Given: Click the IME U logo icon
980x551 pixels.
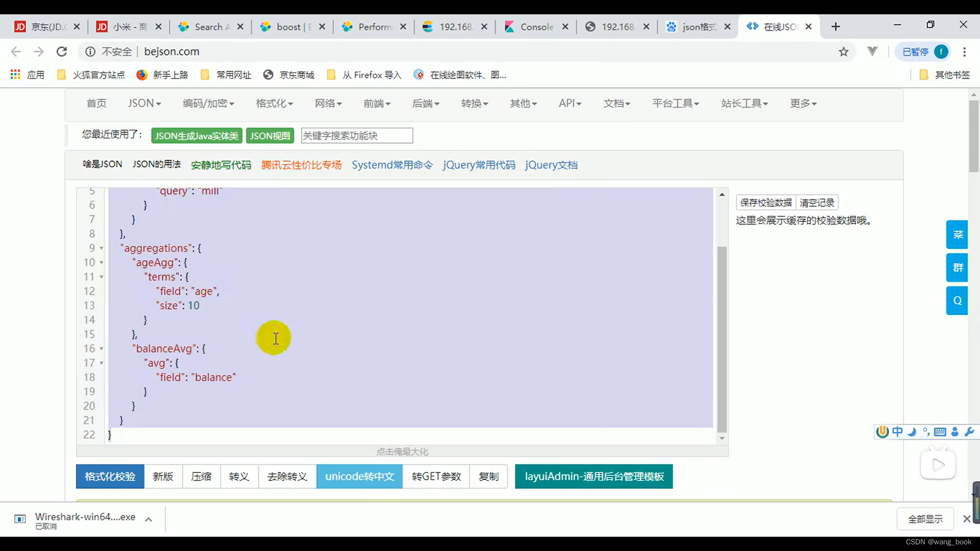Looking at the screenshot, I should click(883, 432).
